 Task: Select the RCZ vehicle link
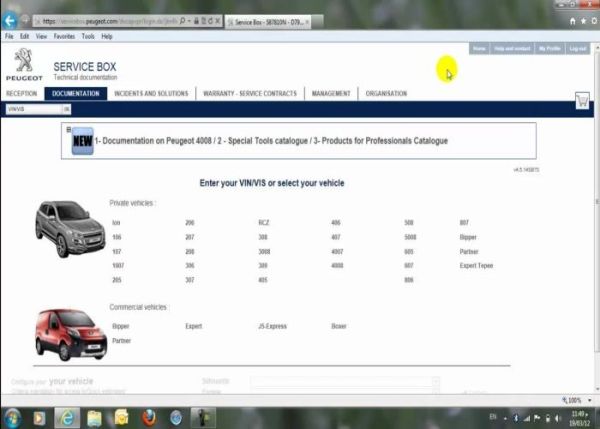[264, 223]
